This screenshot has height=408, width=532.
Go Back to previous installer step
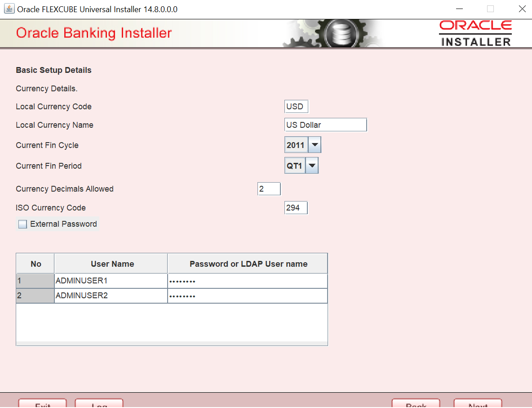pos(416,404)
